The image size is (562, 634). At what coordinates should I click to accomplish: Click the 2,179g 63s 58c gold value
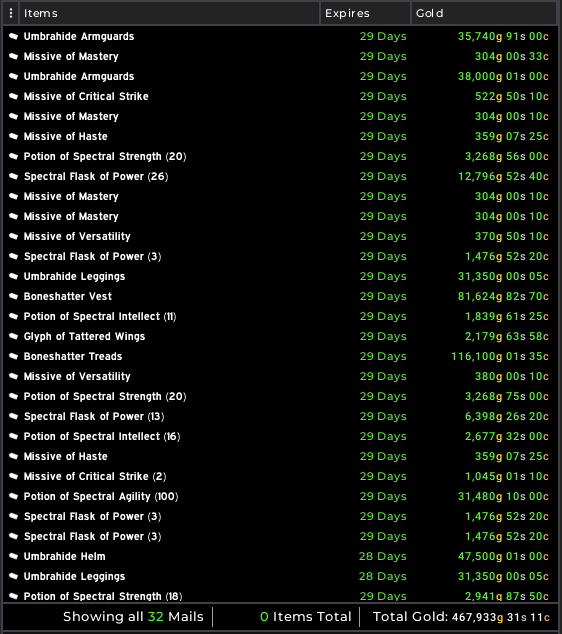pyautogui.click(x=507, y=336)
